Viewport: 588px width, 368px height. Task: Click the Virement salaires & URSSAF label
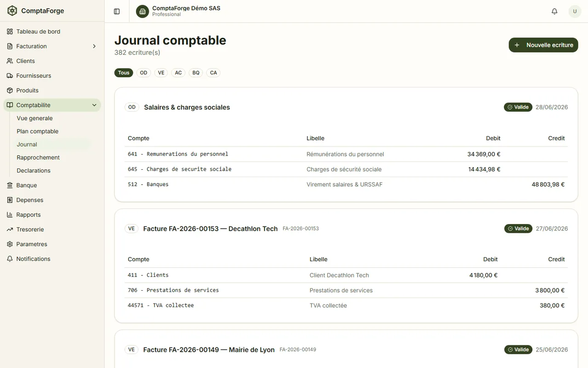(345, 184)
